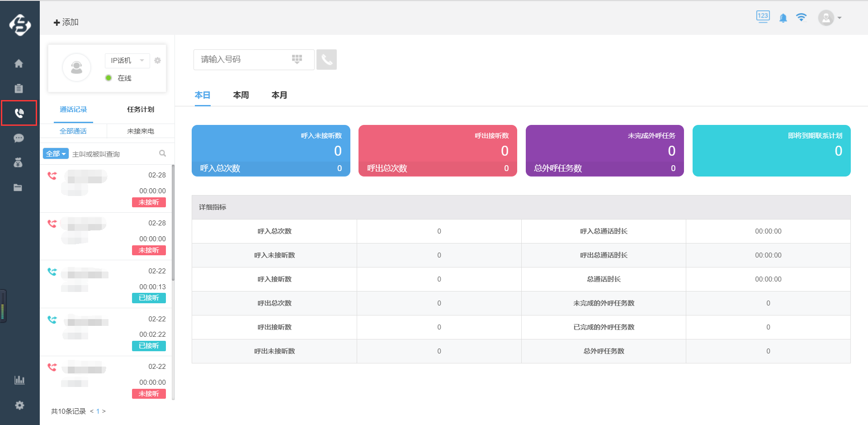Click the 即将到期联系计划 cyan card
Viewport: 868px width, 425px height.
[771, 151]
